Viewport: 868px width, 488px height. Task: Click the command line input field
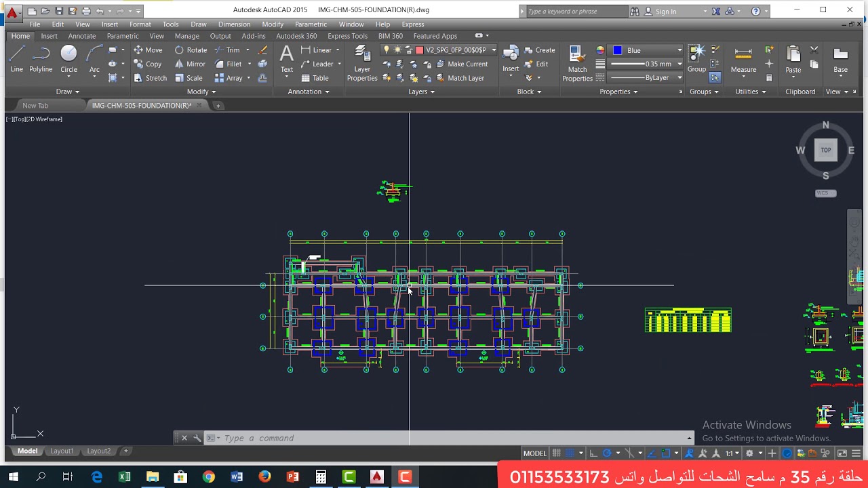coord(451,438)
